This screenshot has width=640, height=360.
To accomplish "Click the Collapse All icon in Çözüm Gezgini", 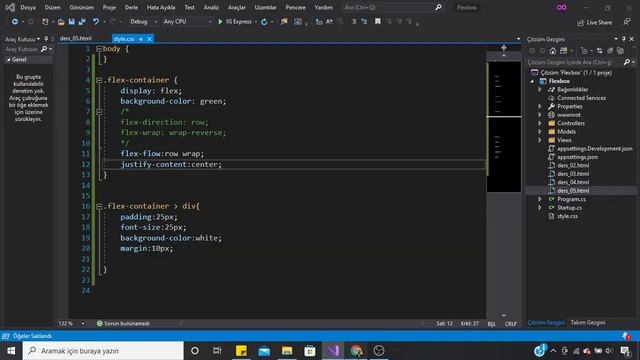I will pyautogui.click(x=610, y=51).
